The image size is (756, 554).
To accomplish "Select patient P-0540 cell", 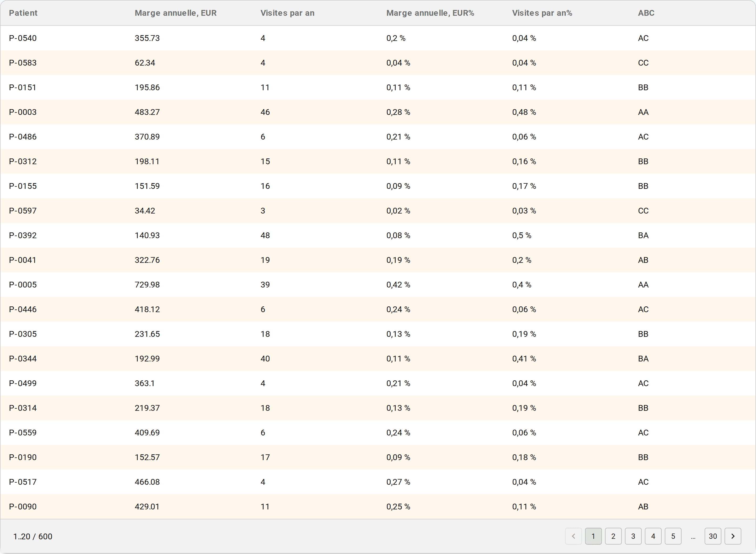I will (23, 38).
